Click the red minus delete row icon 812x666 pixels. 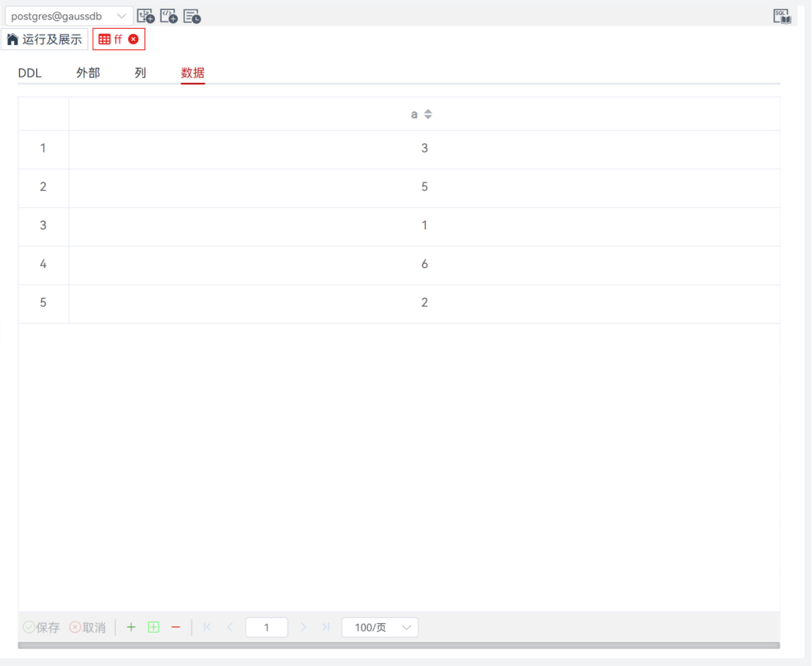point(176,627)
